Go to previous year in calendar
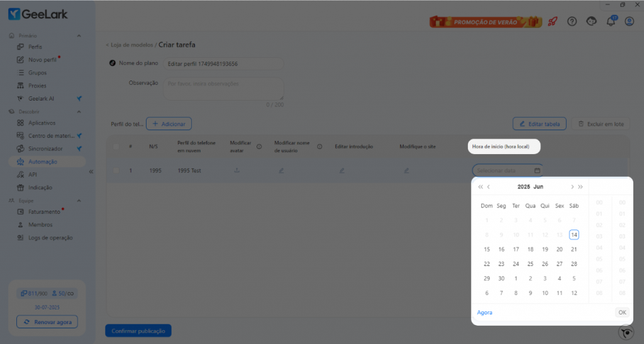 [480, 187]
